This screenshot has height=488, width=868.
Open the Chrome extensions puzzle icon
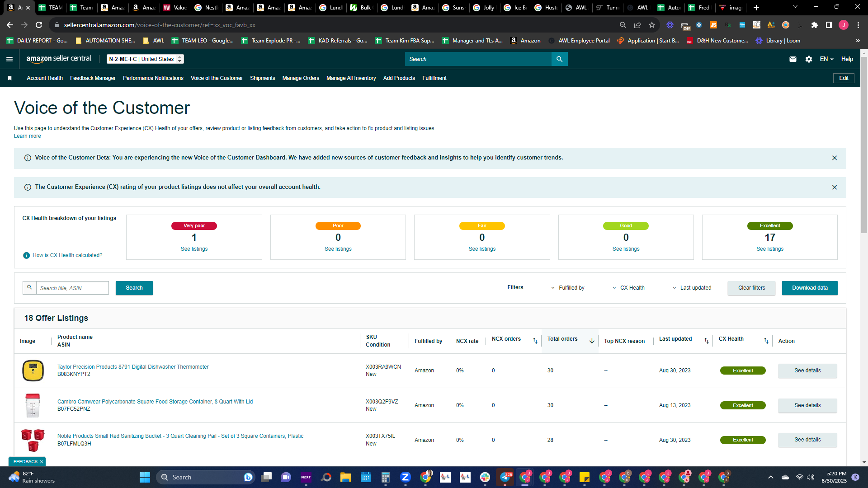[x=815, y=25]
